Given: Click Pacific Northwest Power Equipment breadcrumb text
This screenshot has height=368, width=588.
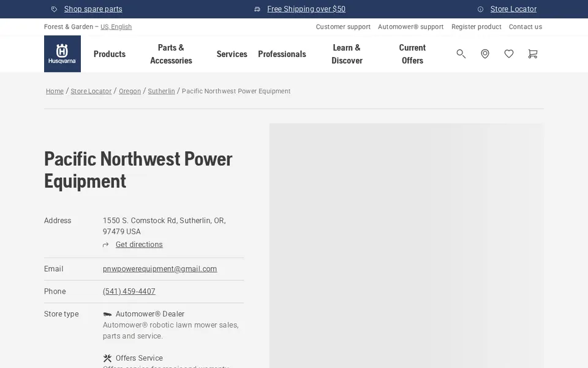Looking at the screenshot, I should 236,91.
